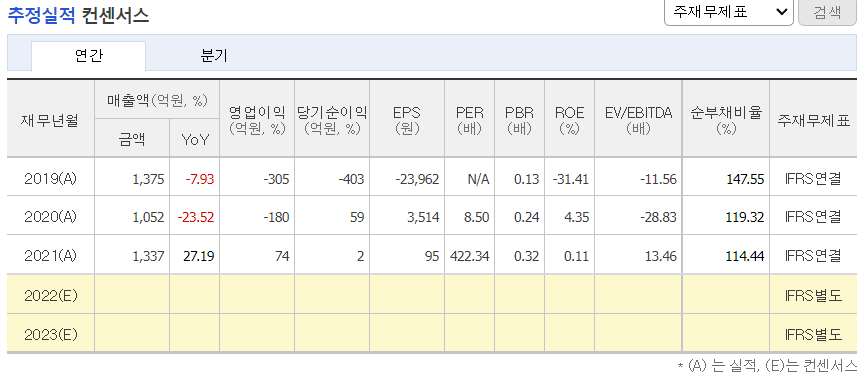This screenshot has width=859, height=380.
Task: Click the 재무년월 column header
Action: click(x=50, y=119)
